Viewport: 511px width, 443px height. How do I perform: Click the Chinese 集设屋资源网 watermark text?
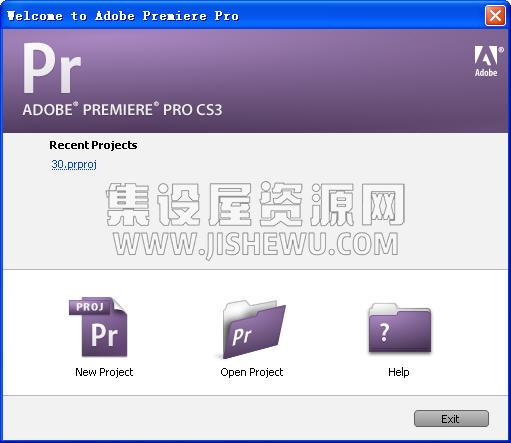point(256,204)
